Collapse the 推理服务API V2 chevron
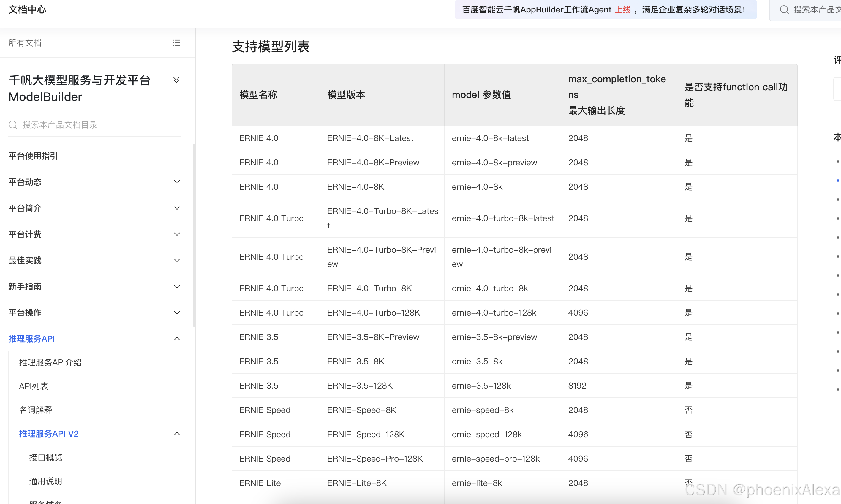Image resolution: width=841 pixels, height=504 pixels. [177, 434]
